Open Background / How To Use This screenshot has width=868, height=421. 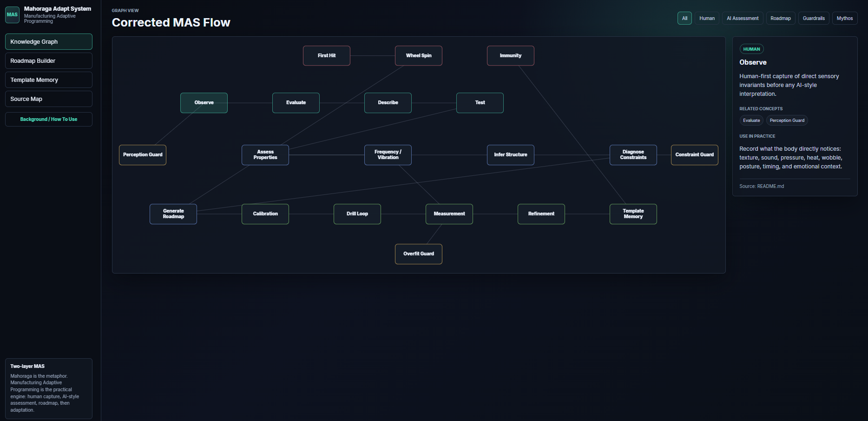pyautogui.click(x=49, y=119)
